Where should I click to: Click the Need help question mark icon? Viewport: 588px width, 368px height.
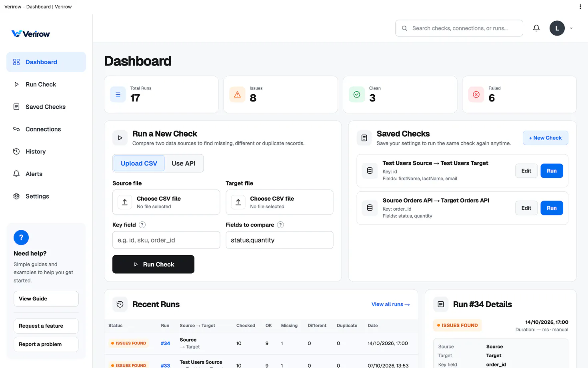tap(21, 238)
